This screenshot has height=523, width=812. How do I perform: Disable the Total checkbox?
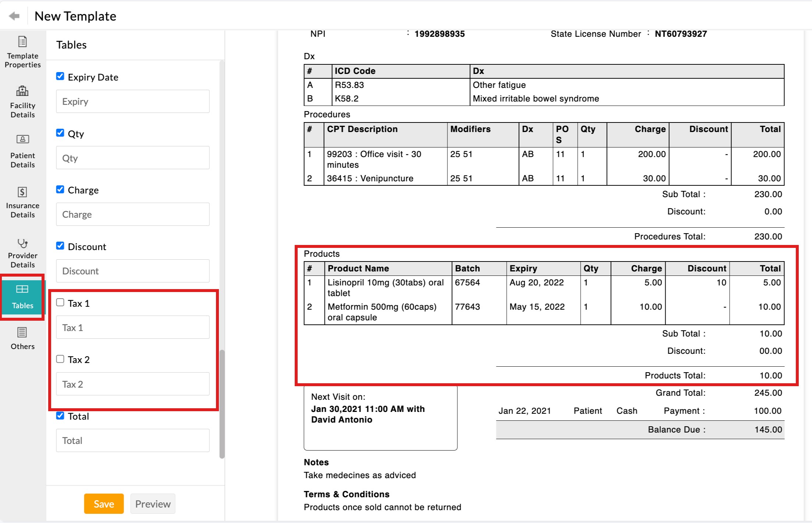coord(60,415)
